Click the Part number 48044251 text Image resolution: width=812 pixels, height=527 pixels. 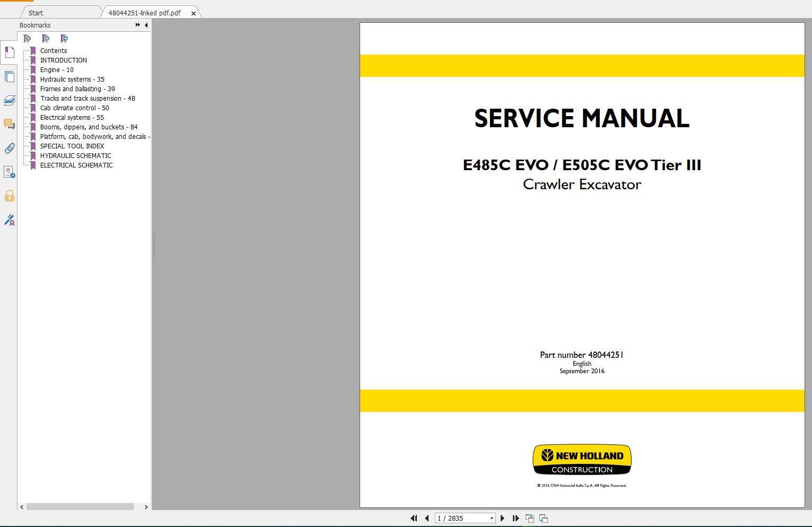click(x=582, y=355)
